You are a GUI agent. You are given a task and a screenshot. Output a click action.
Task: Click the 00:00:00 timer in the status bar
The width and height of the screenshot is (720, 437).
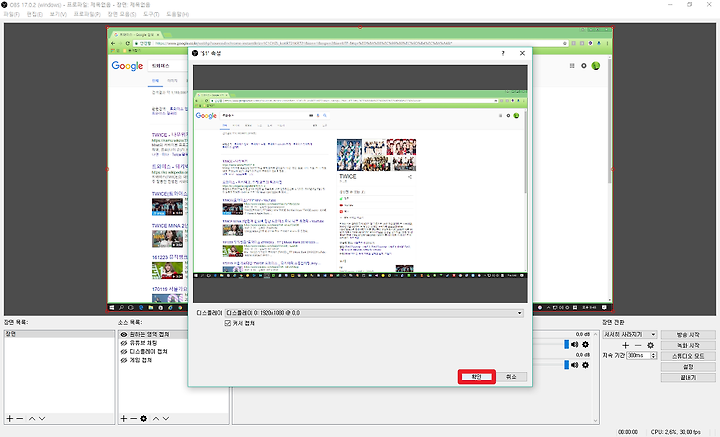(628, 432)
